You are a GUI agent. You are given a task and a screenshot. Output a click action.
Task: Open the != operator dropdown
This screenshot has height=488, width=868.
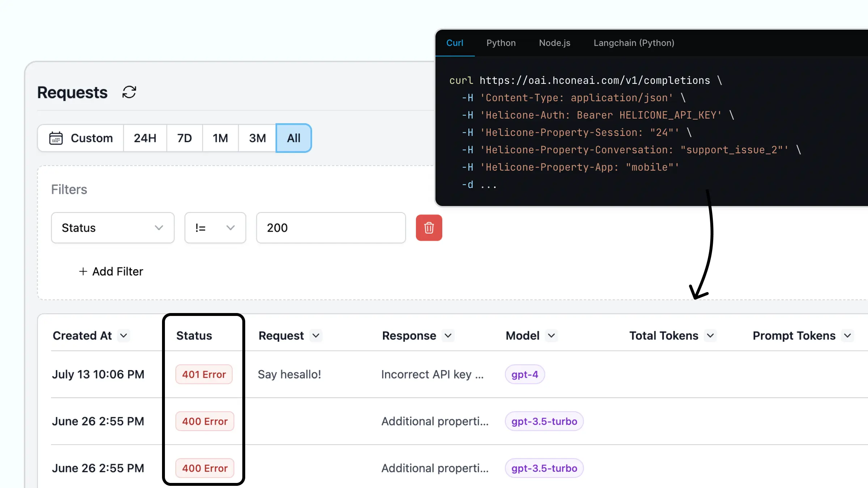coord(215,228)
